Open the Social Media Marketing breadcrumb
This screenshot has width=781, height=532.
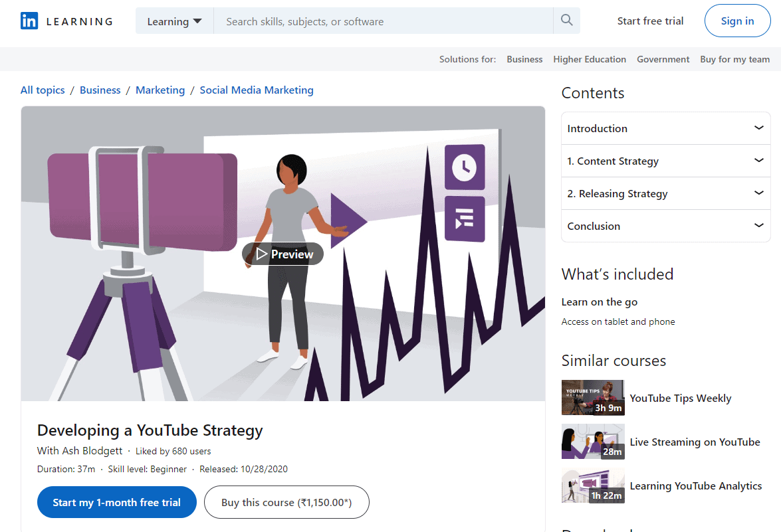(257, 90)
